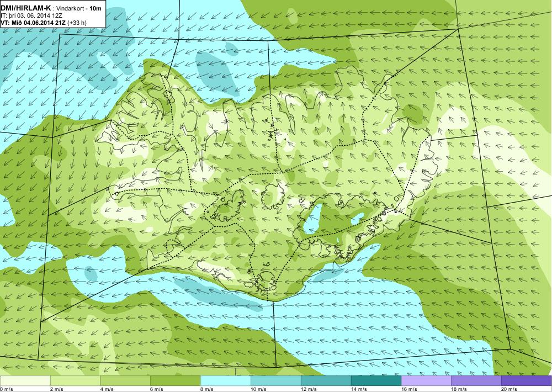Click the '12 m/s' legend label
Screen dimensions: 552x392
click(x=309, y=389)
